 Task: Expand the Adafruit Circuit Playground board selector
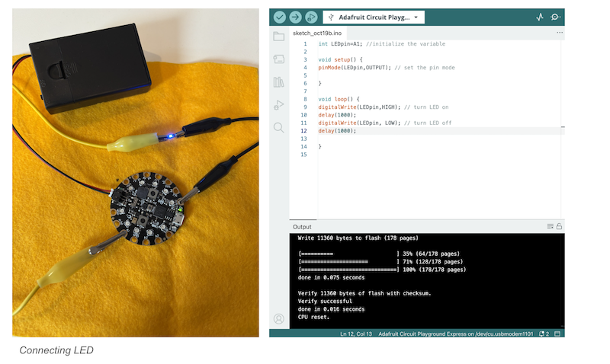374,17
